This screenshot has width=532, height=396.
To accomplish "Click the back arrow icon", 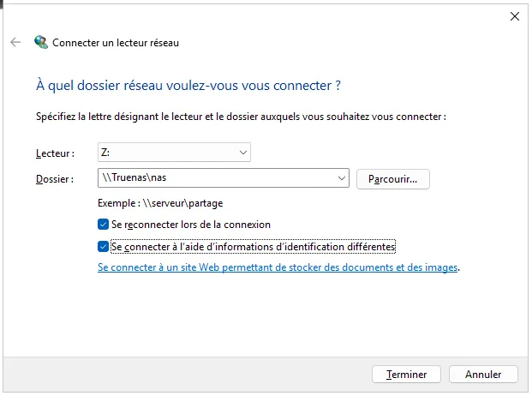I will (15, 42).
